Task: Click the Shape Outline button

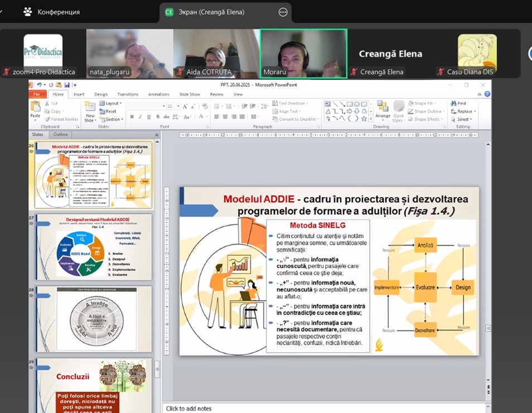Action: coord(426,112)
